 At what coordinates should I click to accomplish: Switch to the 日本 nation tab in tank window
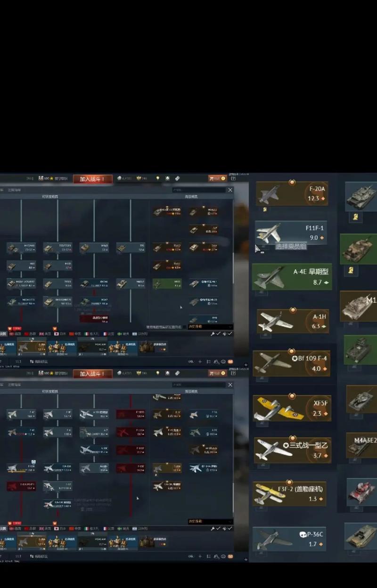tap(60, 333)
